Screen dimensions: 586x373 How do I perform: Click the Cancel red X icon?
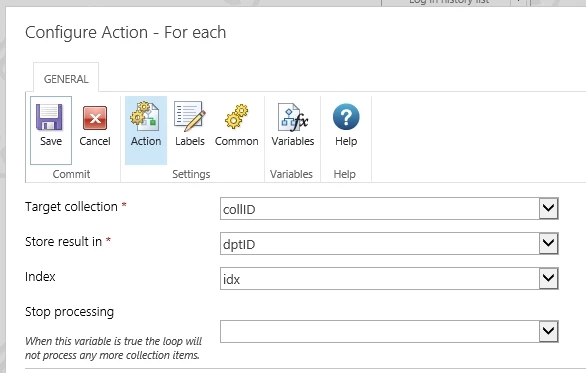pyautogui.click(x=95, y=118)
